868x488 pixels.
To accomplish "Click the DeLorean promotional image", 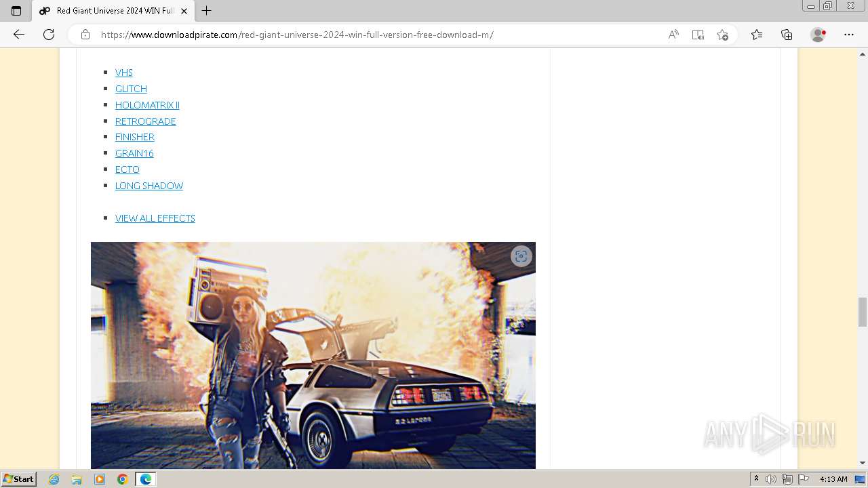I will point(313,355).
